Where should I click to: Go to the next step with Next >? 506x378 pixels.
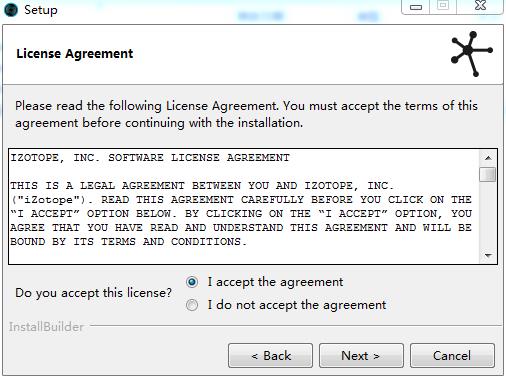point(361,356)
